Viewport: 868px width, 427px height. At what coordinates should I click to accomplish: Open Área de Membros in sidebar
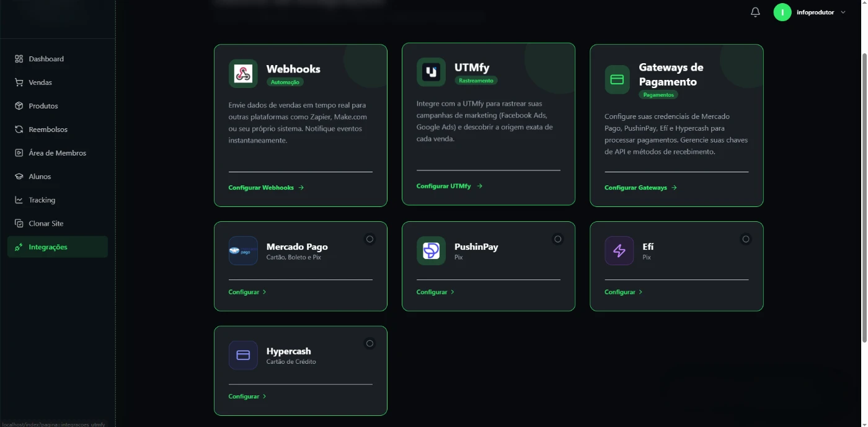click(x=57, y=153)
